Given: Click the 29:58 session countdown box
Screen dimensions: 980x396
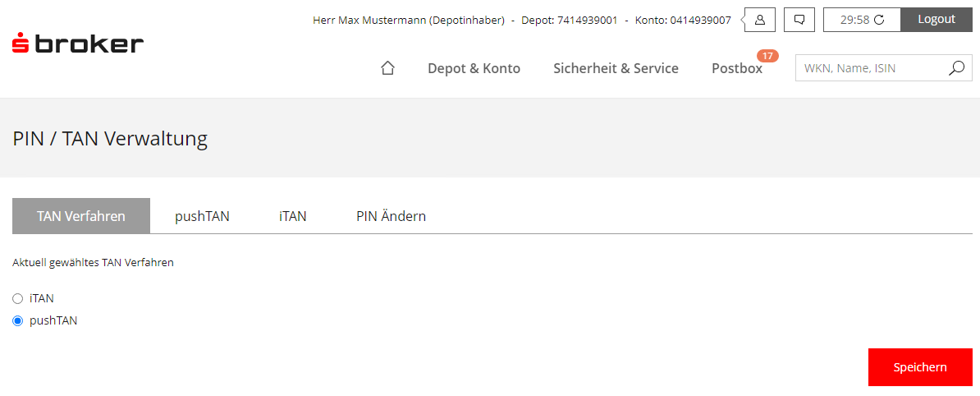Looking at the screenshot, I should [x=862, y=20].
